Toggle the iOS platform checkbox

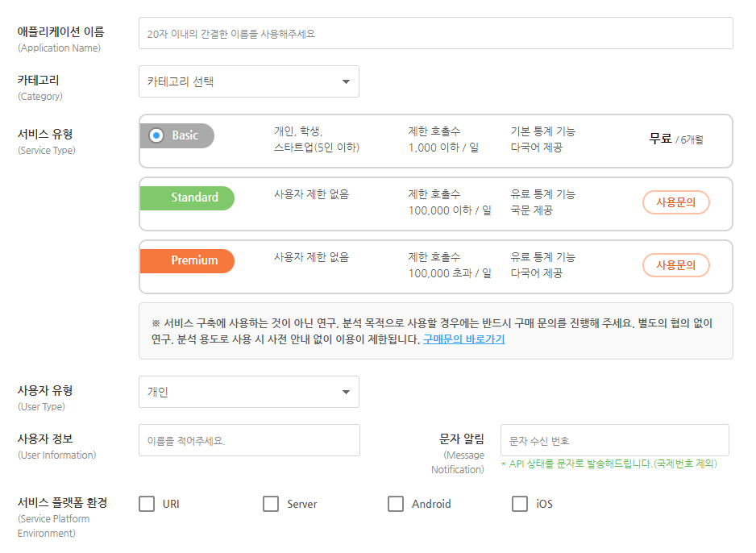[520, 504]
